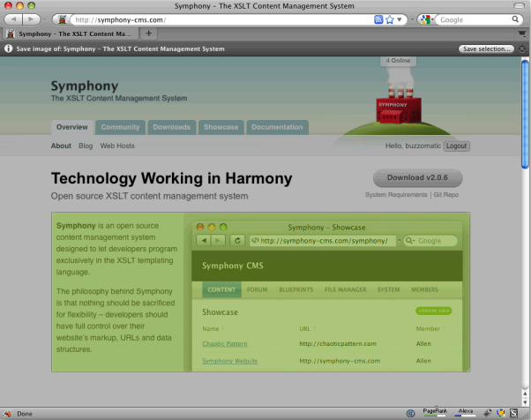Click the vertical scrollbar thumb
The image size is (531, 420).
click(525, 114)
